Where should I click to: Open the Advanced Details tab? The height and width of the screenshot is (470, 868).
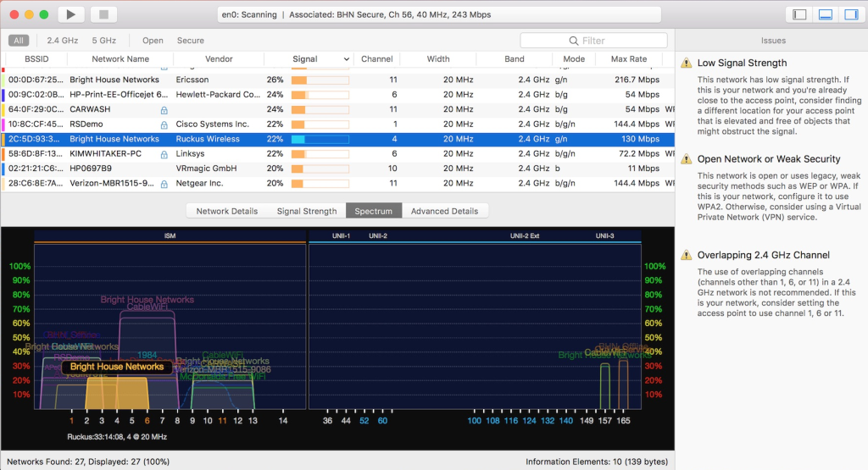443,211
